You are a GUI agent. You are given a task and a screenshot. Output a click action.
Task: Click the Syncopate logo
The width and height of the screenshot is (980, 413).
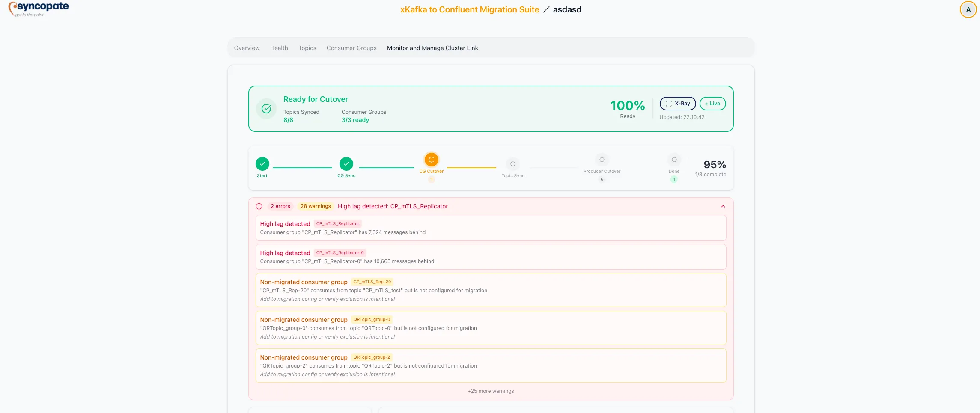pos(39,9)
